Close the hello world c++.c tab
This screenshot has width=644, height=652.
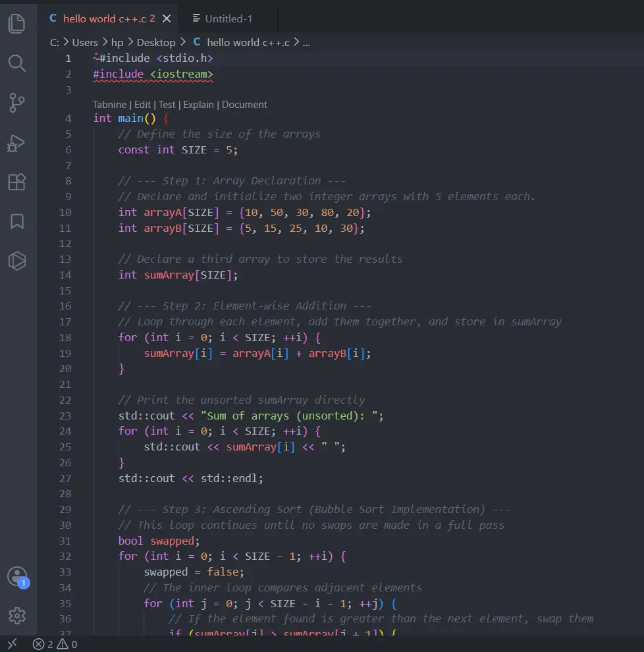click(x=167, y=18)
